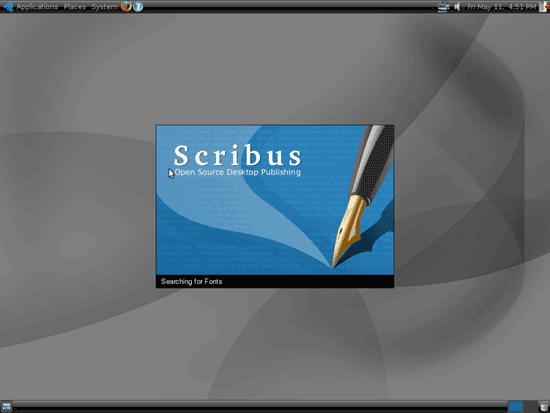Image resolution: width=550 pixels, height=413 pixels.
Task: Click the logout icon at panel right
Action: click(x=544, y=7)
